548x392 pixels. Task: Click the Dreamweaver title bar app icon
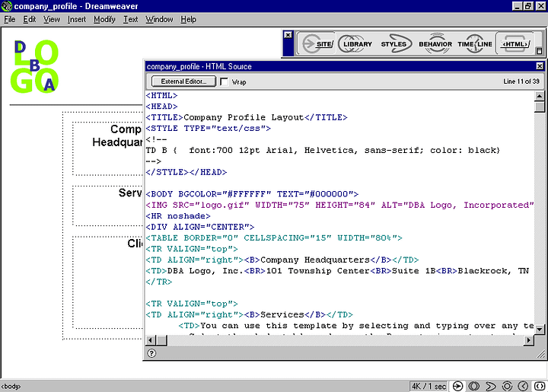(6, 6)
